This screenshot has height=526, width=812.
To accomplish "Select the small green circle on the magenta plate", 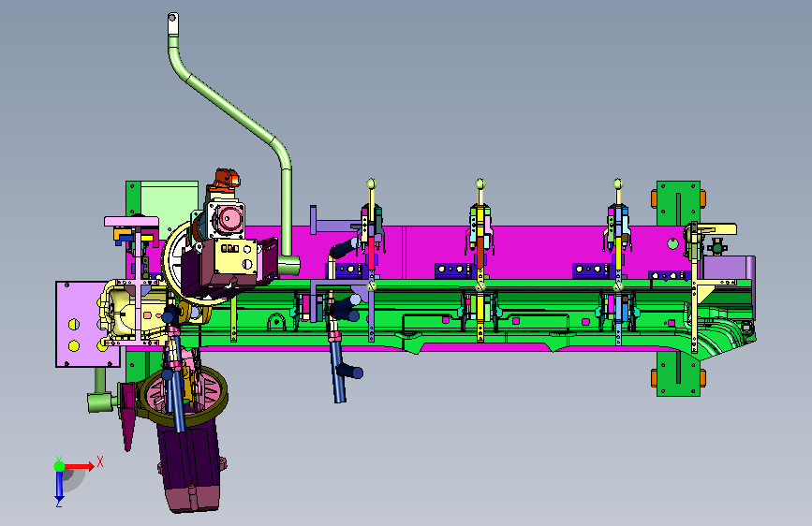I will coord(672,243).
